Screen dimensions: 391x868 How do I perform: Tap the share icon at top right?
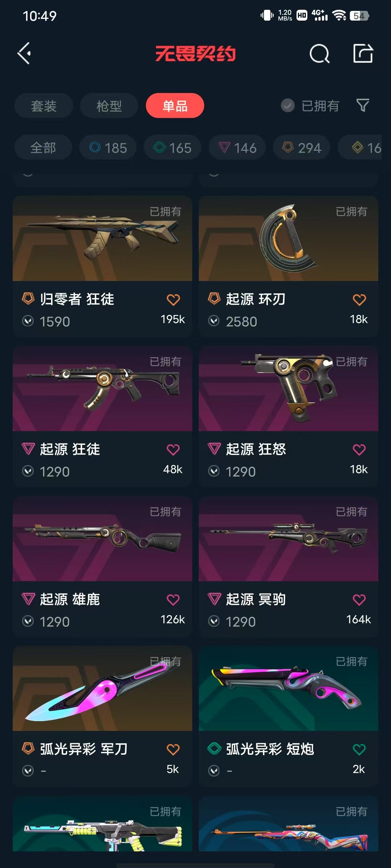tap(363, 54)
